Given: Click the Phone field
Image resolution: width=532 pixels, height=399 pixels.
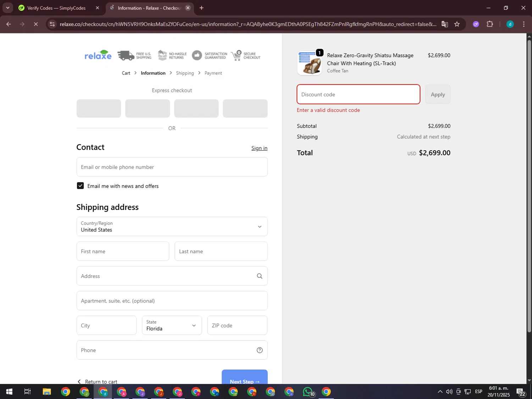Looking at the screenshot, I should pos(172,350).
